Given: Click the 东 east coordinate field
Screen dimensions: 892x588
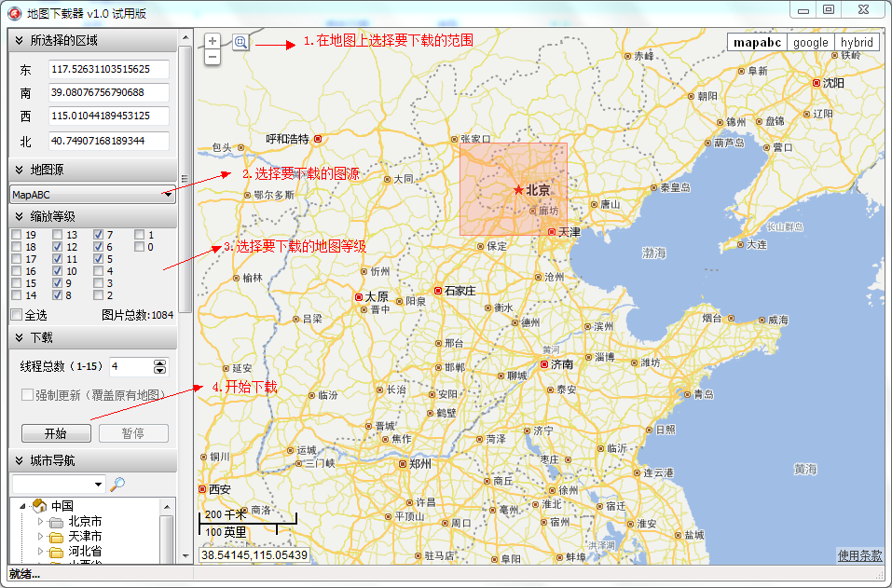Looking at the screenshot, I should click(109, 69).
